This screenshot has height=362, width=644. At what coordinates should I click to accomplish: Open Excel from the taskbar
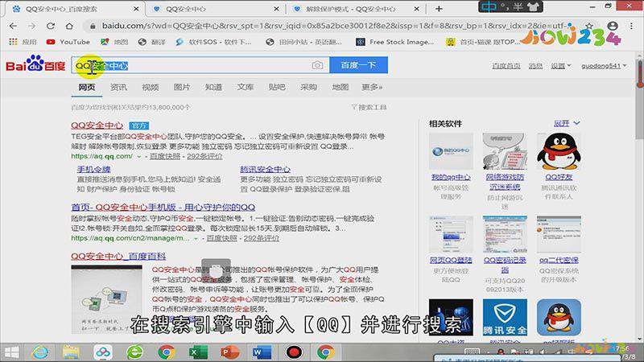(x=198, y=352)
